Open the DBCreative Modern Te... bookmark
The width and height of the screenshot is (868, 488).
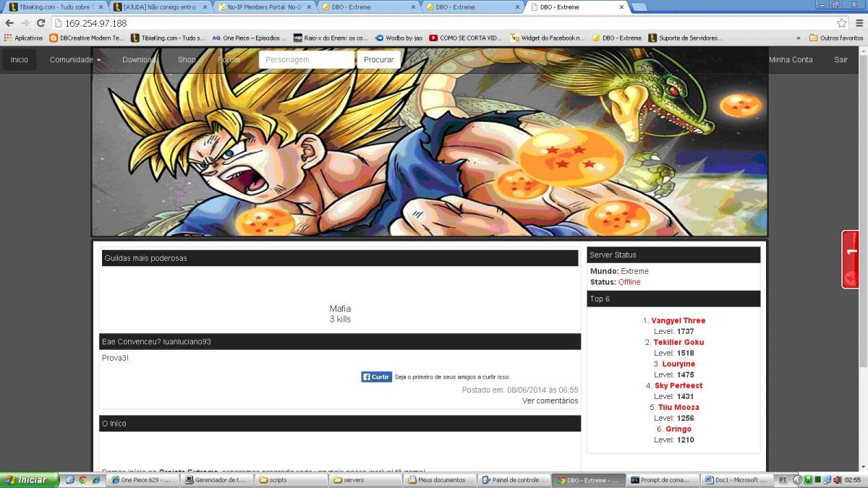point(87,38)
